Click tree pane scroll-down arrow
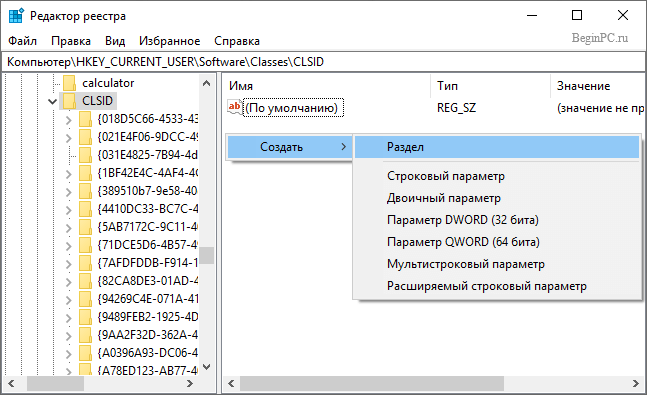The width and height of the screenshot is (647, 395). pos(207,367)
